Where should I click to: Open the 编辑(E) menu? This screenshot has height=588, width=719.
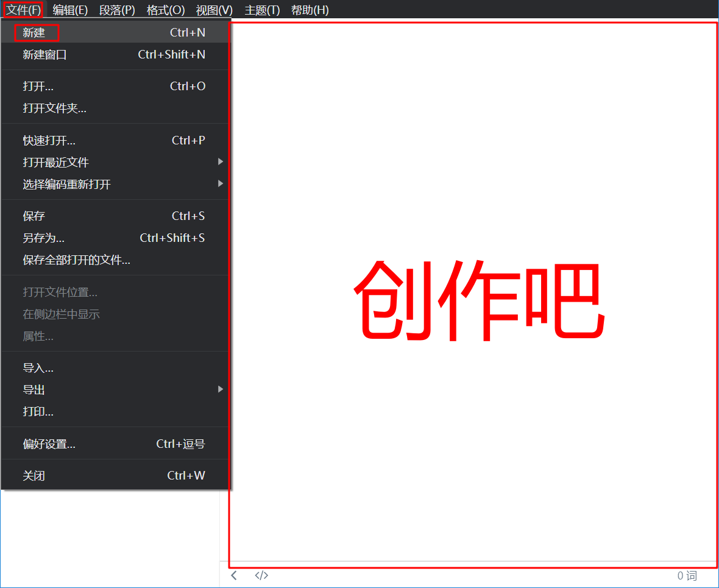(x=70, y=10)
